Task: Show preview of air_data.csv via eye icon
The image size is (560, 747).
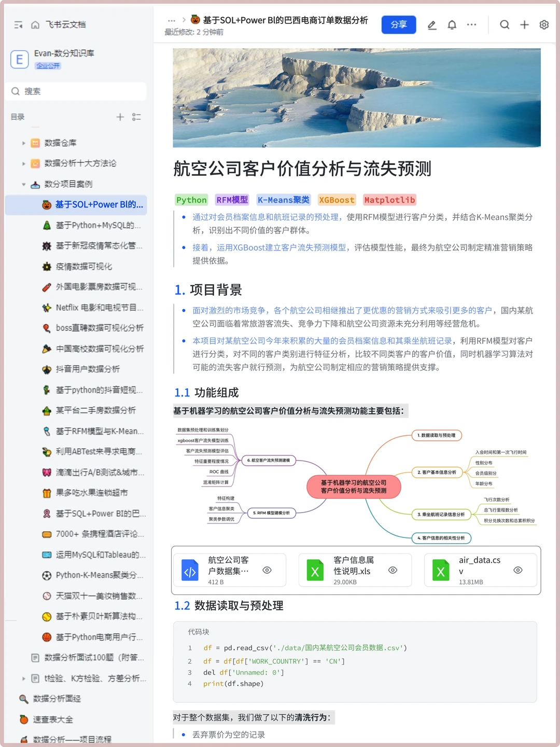Action: (517, 570)
